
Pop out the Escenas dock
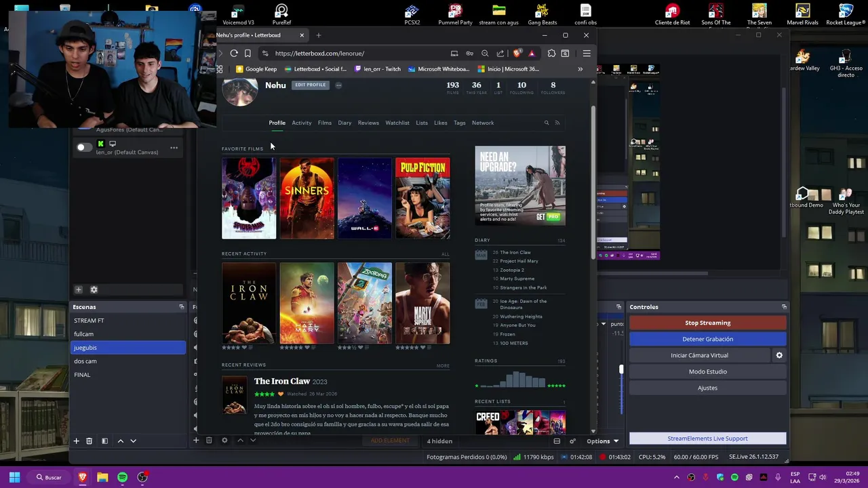tap(181, 307)
